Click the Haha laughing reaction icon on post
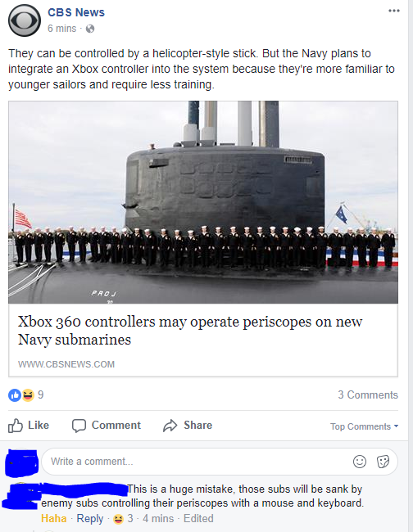This screenshot has width=413, height=532. [x=28, y=395]
